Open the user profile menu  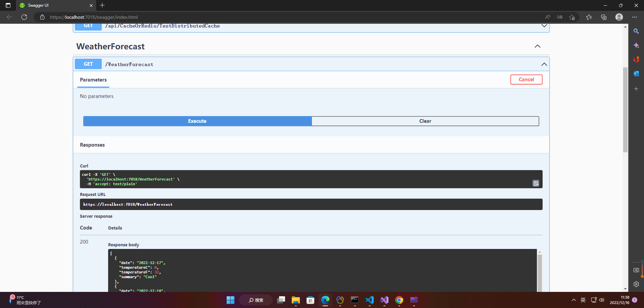619,17
